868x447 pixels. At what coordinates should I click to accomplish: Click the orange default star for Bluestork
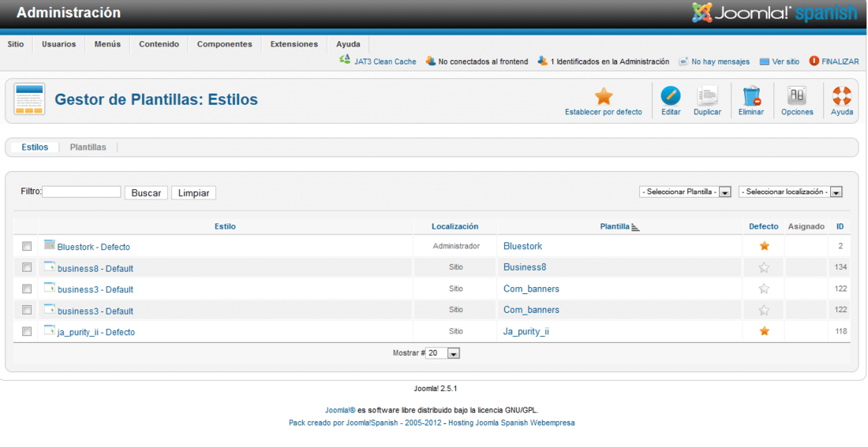tap(764, 246)
